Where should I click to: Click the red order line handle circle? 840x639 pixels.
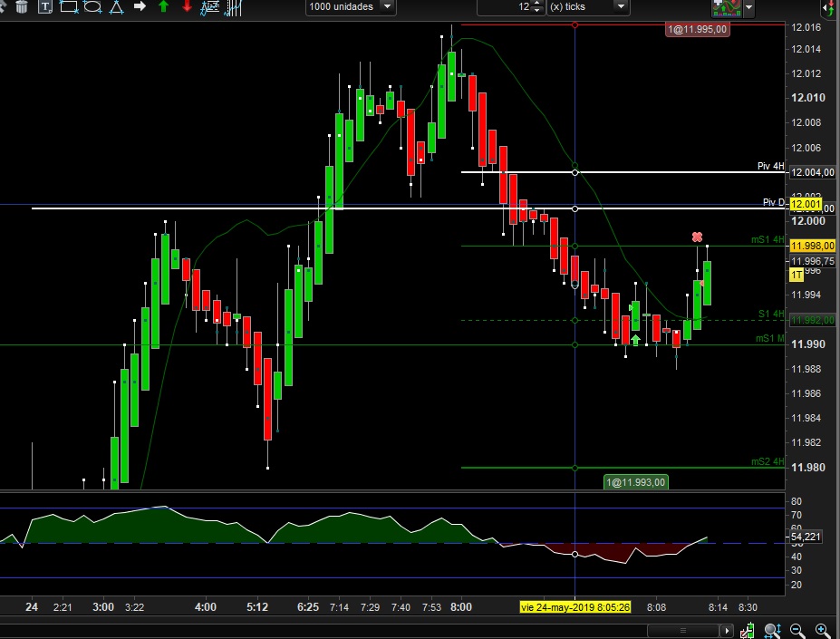coord(574,25)
